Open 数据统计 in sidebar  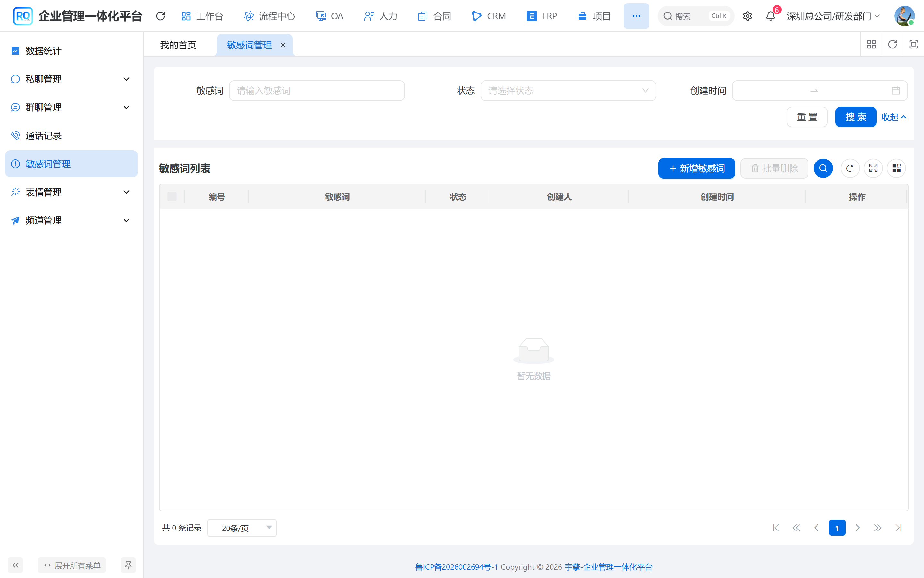click(x=72, y=51)
